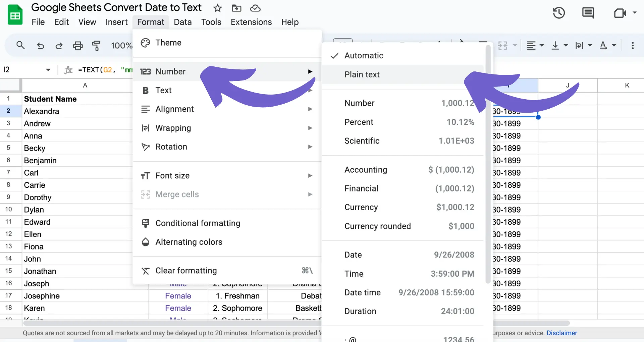Open the name box dropdown arrow
This screenshot has width=644, height=342.
[48, 70]
